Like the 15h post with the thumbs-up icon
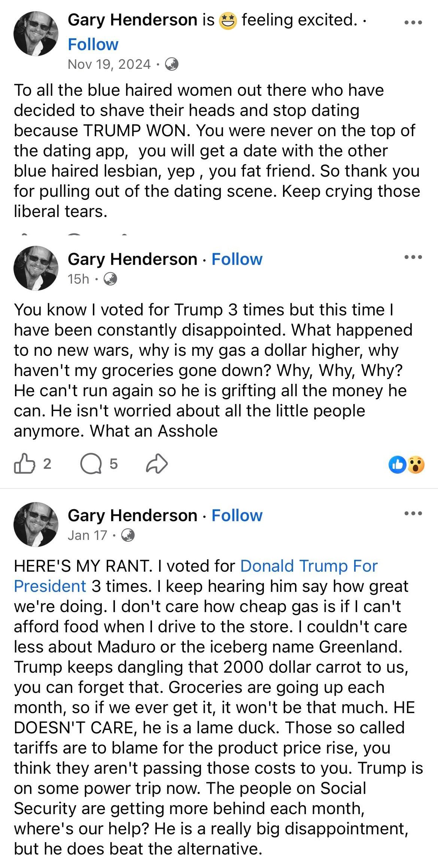438x868 pixels. (x=24, y=464)
